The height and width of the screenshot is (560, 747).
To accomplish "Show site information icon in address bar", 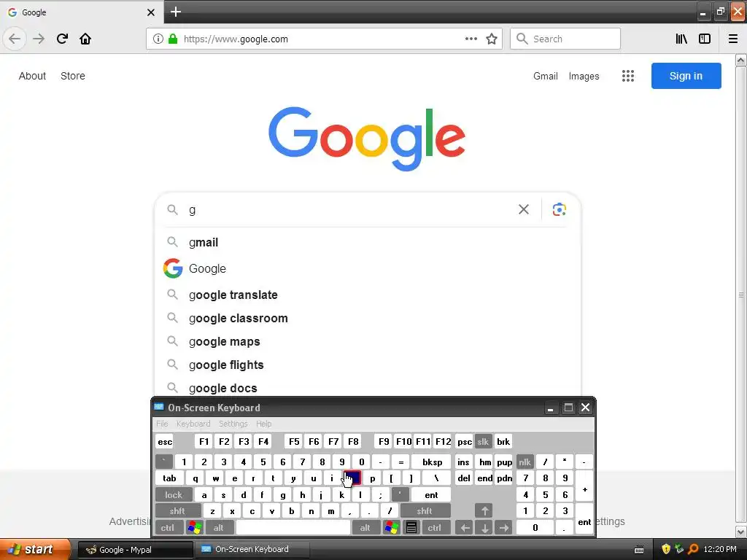I will [158, 39].
